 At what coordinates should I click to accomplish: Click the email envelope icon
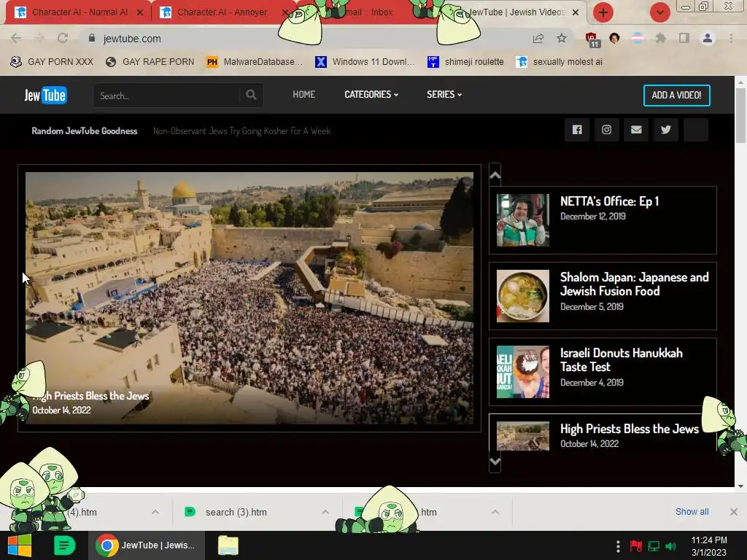636,130
